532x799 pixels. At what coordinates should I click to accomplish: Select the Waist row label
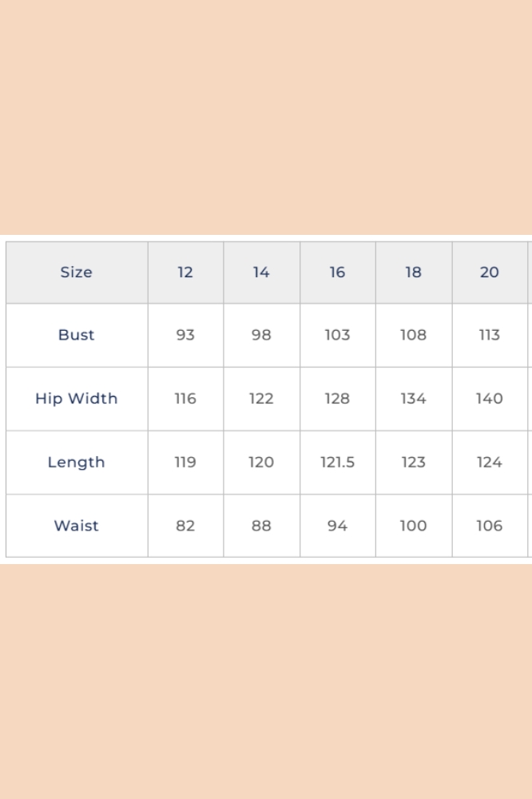[76, 526]
